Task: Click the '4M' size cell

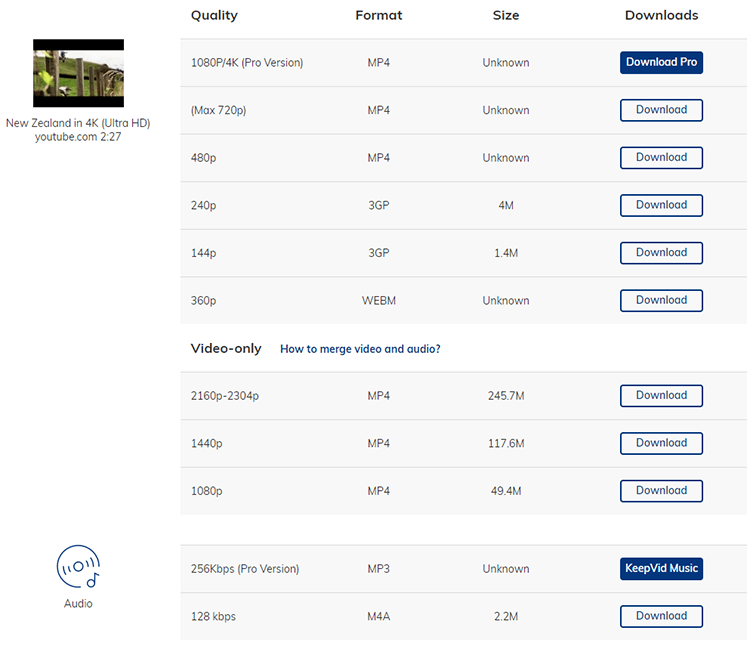Action: [x=506, y=206]
